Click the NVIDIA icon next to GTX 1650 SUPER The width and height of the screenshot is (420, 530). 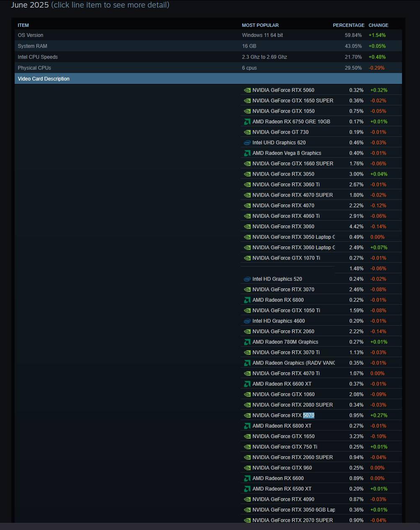247,101
